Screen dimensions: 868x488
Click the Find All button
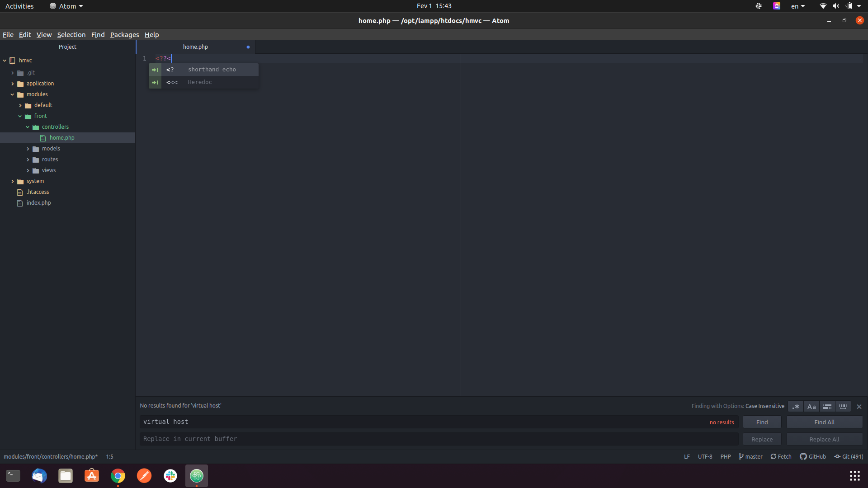pyautogui.click(x=824, y=422)
